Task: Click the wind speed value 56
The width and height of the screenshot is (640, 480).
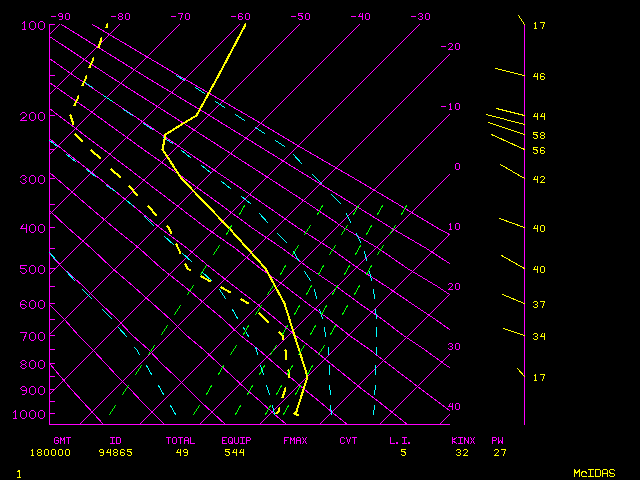Action: pyautogui.click(x=538, y=150)
